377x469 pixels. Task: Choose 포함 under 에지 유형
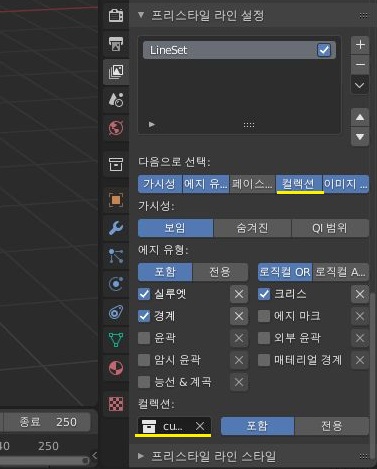click(x=165, y=272)
